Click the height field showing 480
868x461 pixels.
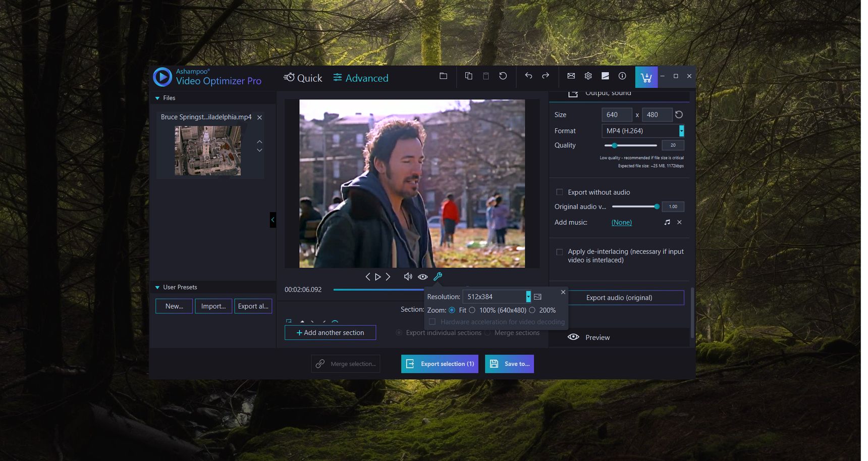coord(657,115)
